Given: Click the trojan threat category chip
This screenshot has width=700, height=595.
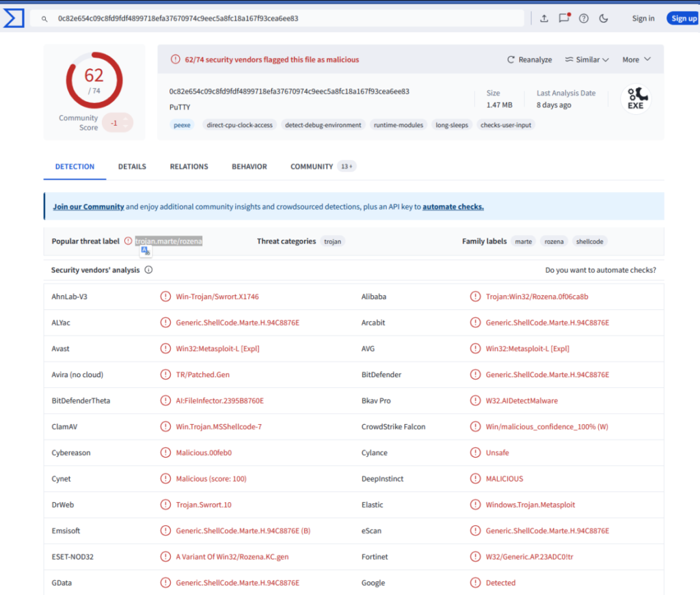Looking at the screenshot, I should tap(333, 241).
